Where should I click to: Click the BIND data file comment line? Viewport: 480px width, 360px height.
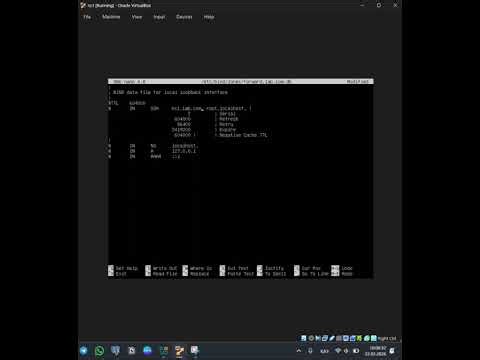169,92
